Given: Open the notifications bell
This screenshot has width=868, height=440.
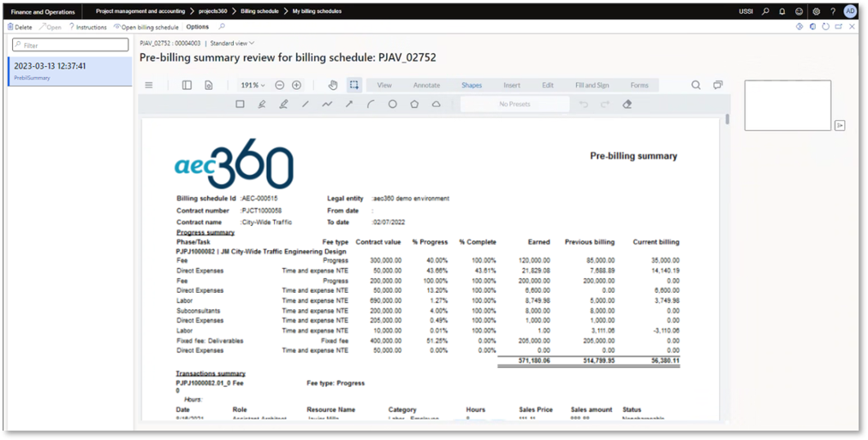Looking at the screenshot, I should (x=782, y=11).
